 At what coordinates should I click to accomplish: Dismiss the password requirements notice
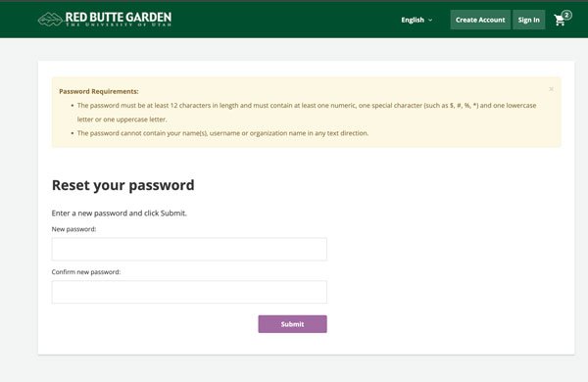[x=551, y=89]
